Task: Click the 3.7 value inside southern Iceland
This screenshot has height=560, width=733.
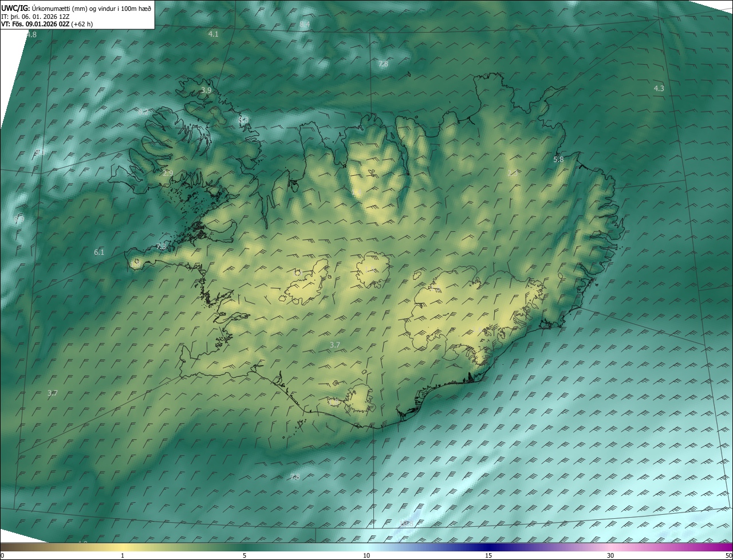Action: (335, 345)
